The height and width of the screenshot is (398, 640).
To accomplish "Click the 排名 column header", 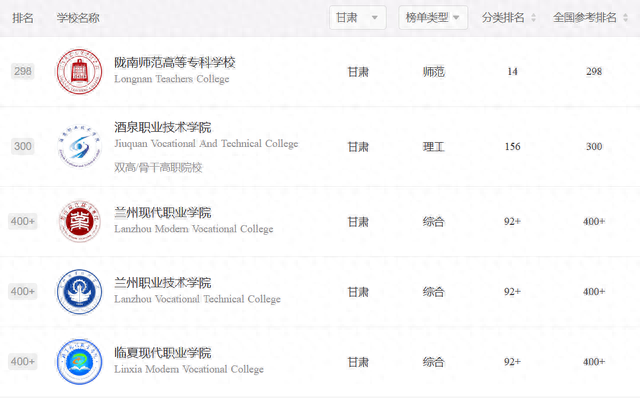I will point(22,18).
